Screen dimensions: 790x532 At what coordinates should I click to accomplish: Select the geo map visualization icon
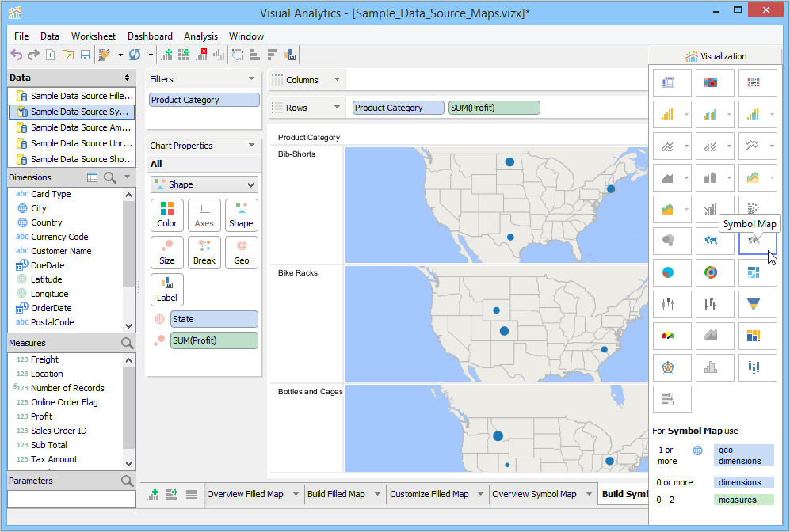[711, 240]
